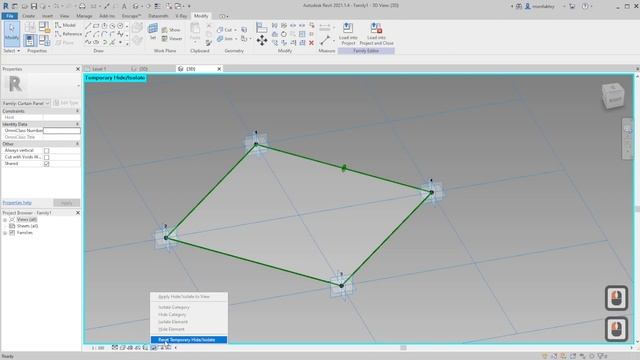
Task: Select Sheets (all) in Project Browser
Action: (x=27, y=226)
